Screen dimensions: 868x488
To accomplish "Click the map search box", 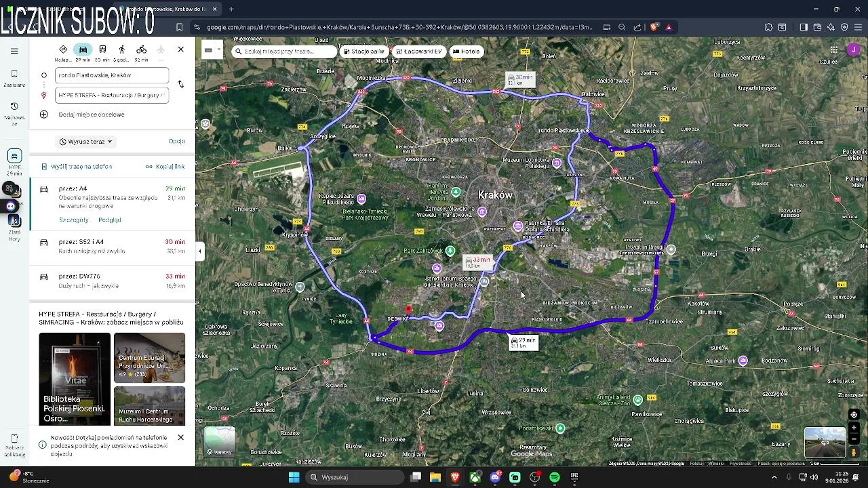I will pos(285,52).
